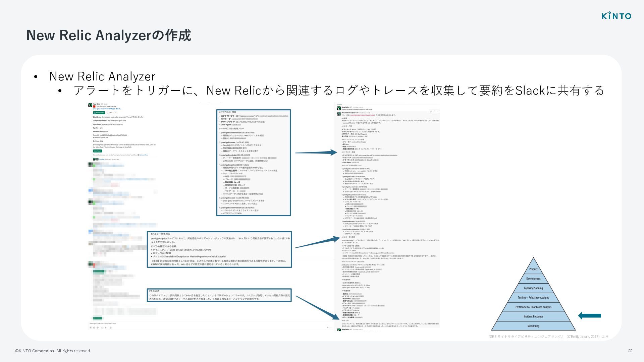Image resolution: width=644 pixels, height=362 pixels.
Task: Select the Incident Response pyramid layer
Action: pyautogui.click(x=533, y=316)
